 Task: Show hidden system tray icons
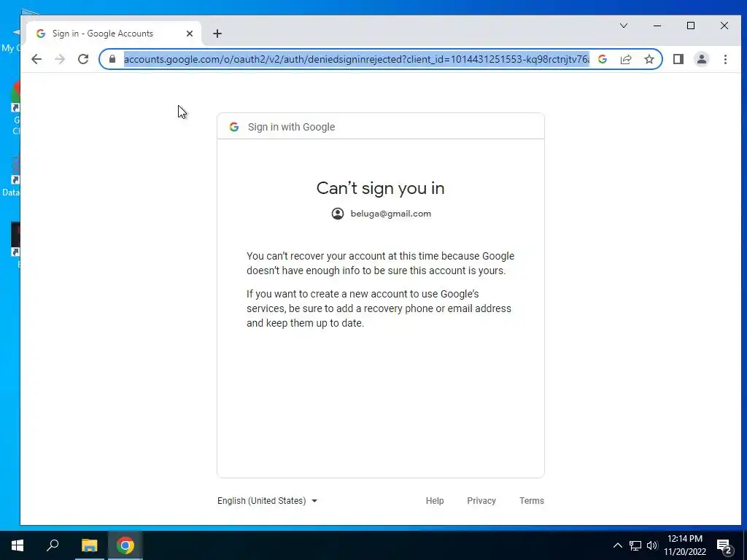(x=617, y=545)
